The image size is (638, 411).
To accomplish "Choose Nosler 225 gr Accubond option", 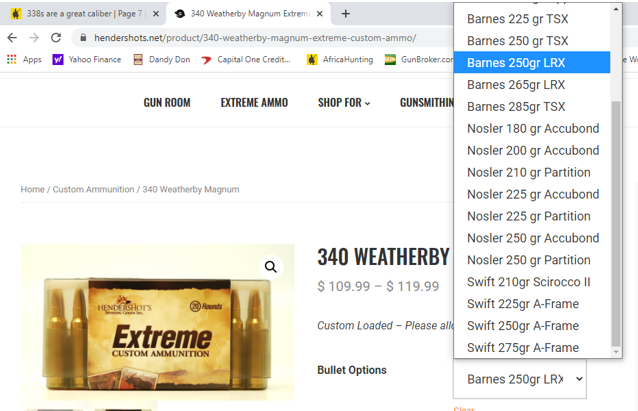I will (x=532, y=194).
